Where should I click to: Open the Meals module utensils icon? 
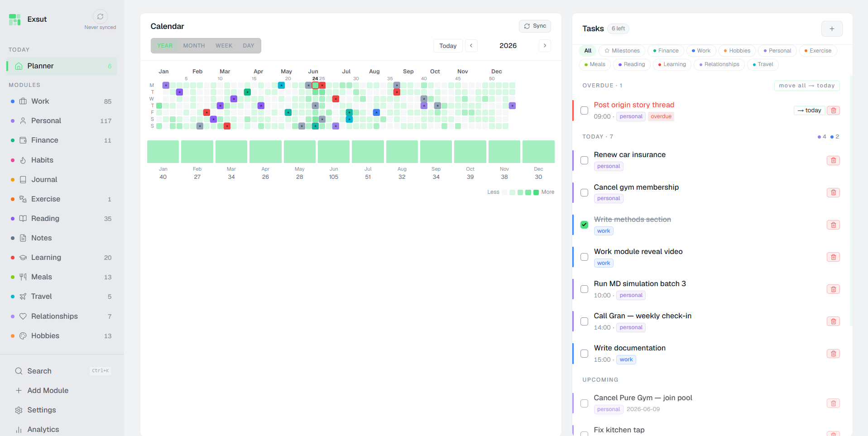click(x=23, y=277)
